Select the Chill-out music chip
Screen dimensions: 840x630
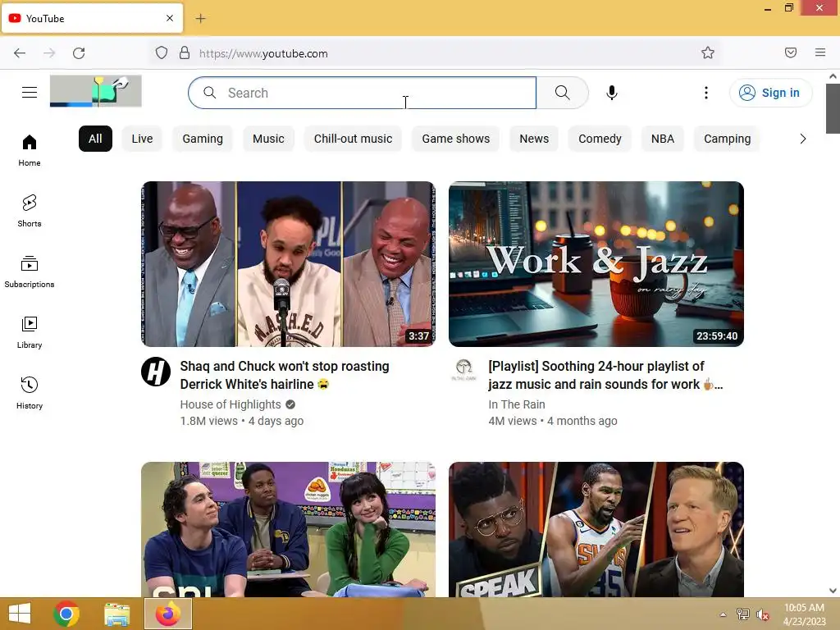click(353, 139)
